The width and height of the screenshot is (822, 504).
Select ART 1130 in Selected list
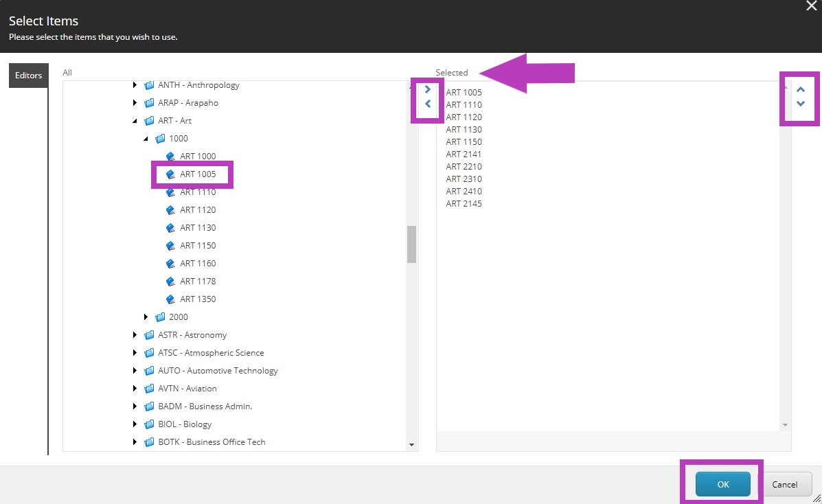[x=464, y=130]
